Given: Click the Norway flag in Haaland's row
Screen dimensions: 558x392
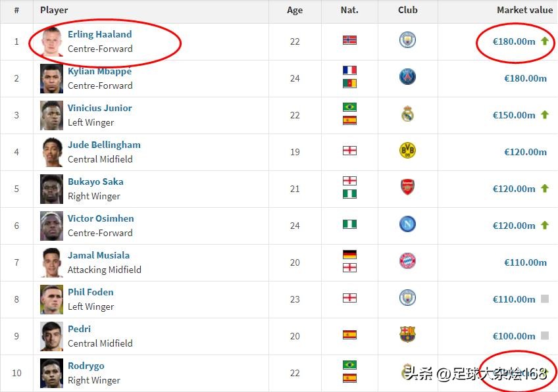Looking at the screenshot, I should [349, 41].
